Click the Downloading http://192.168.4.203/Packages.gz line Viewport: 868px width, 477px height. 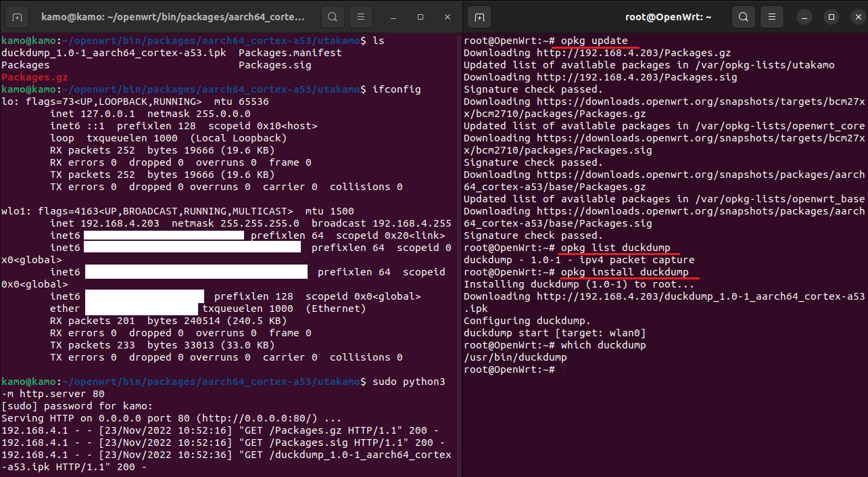pyautogui.click(x=597, y=53)
